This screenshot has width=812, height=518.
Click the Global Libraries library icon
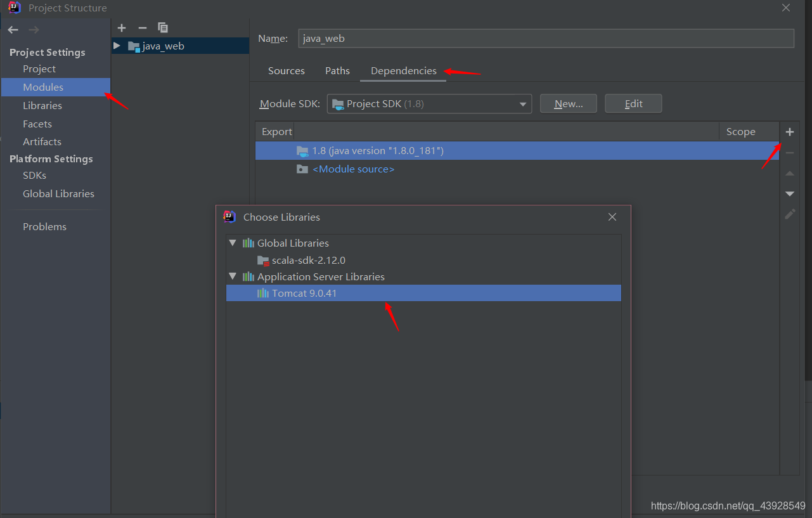coord(248,243)
